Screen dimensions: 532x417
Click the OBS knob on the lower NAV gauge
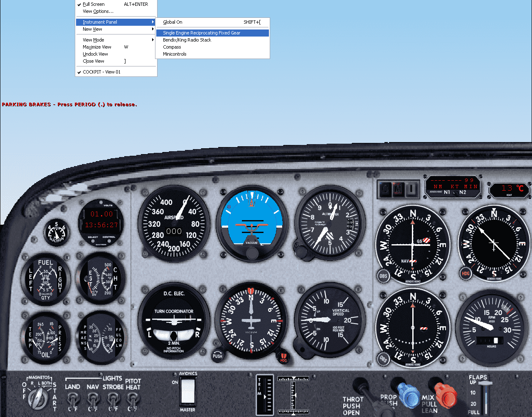point(383,358)
